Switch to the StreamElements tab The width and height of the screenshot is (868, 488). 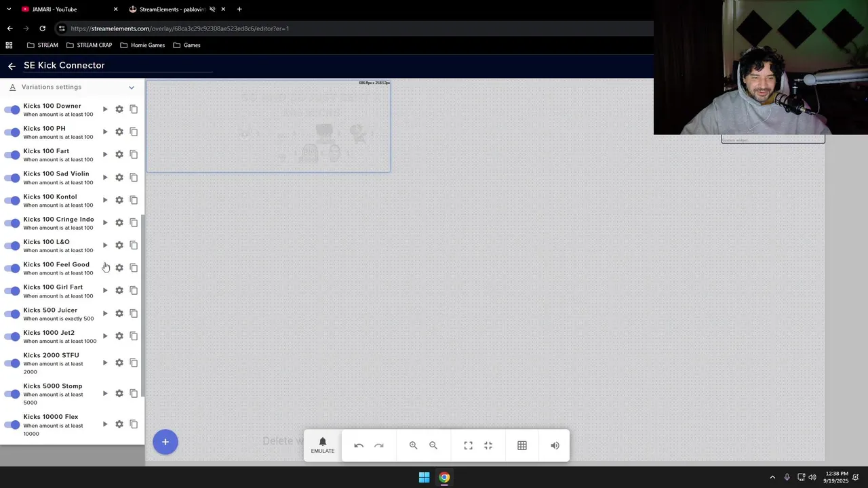(x=177, y=9)
